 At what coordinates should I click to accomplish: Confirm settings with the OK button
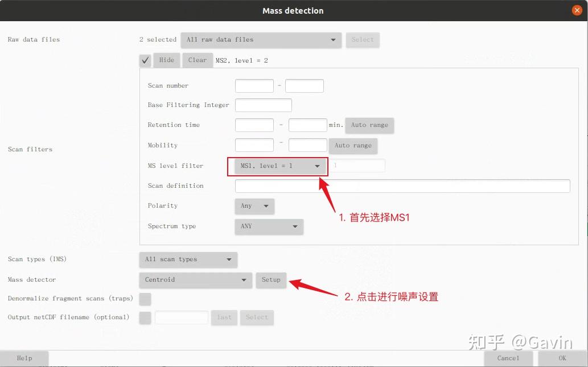pos(561,358)
